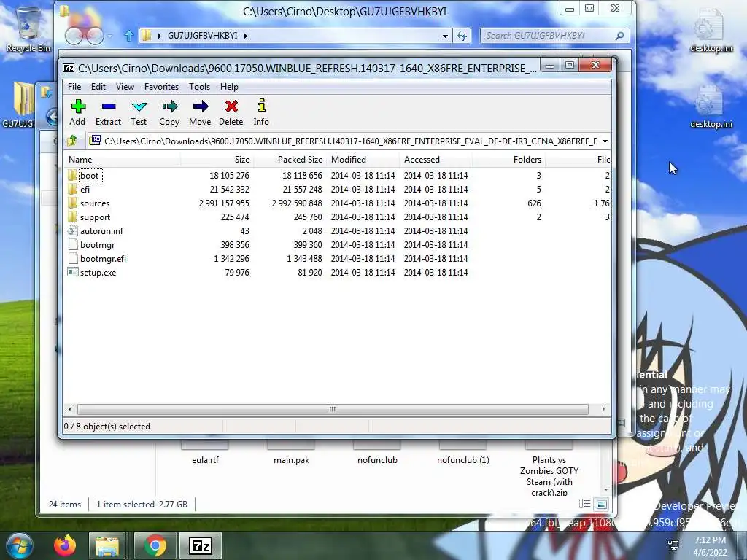Click the 7-Zip taskbar button

click(201, 545)
